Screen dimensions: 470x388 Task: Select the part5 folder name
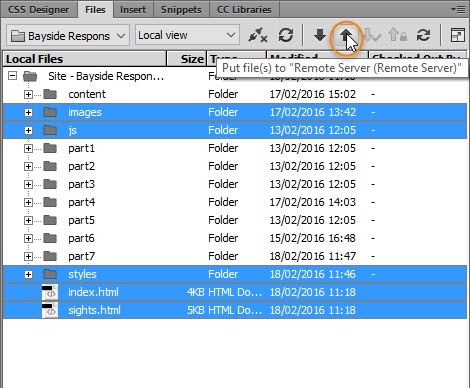click(82, 220)
